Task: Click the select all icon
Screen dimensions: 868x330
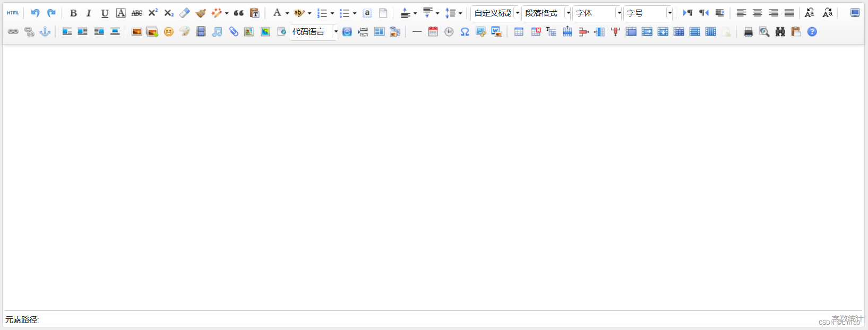Action: (367, 13)
